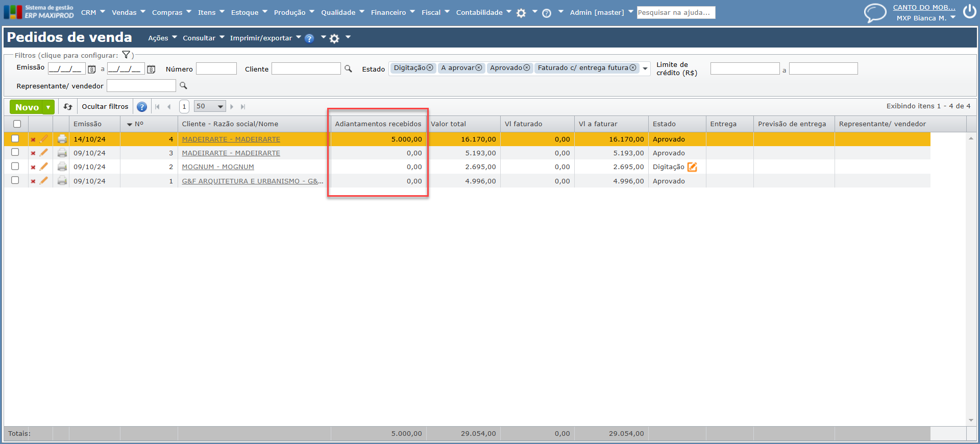This screenshot has width=980, height=444.
Task: Open the Novo button dropdown arrow
Action: point(48,107)
